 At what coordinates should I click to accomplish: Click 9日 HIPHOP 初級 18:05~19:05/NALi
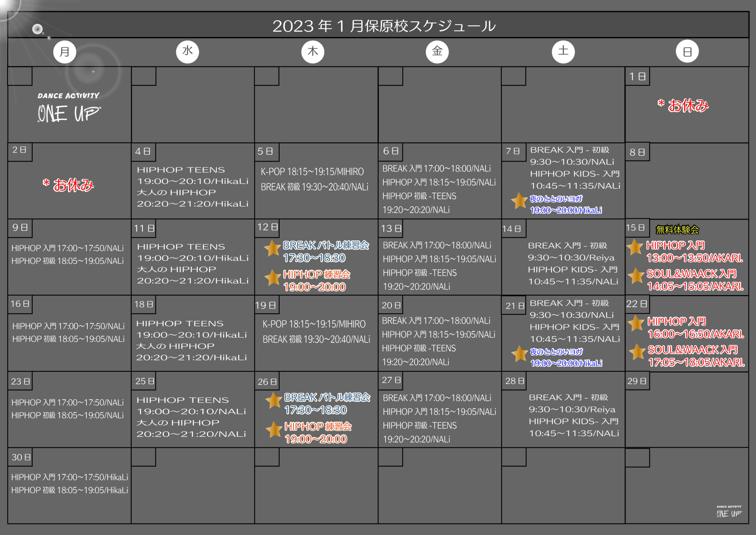tap(68, 261)
